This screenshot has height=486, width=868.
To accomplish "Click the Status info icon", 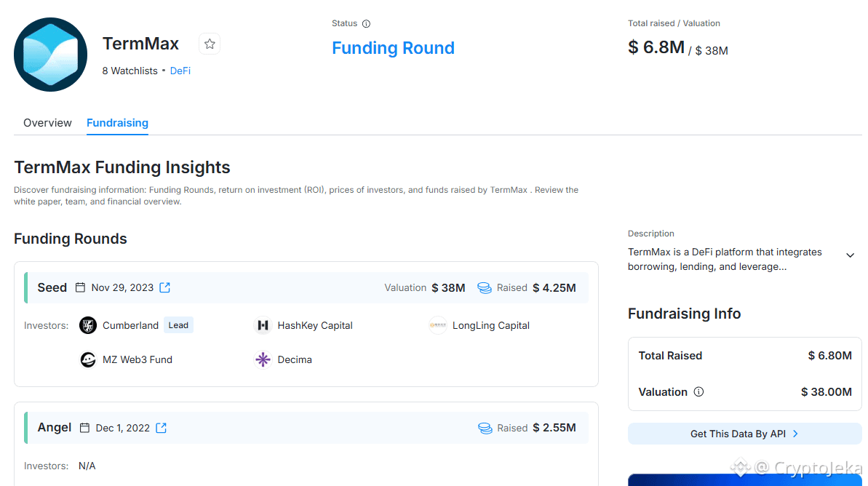I will tap(366, 24).
